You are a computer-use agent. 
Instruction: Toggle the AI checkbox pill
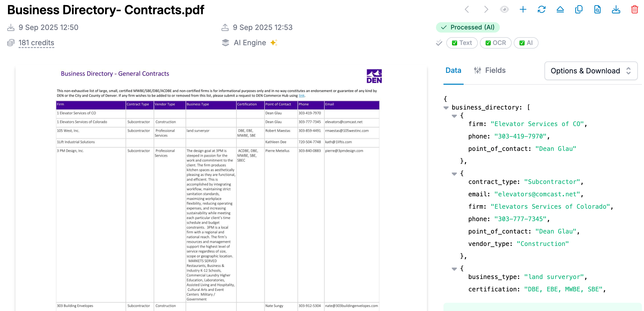pos(526,43)
